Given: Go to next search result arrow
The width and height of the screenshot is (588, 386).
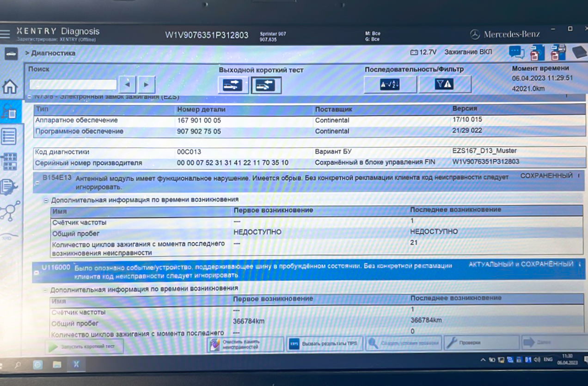Looking at the screenshot, I should pyautogui.click(x=147, y=85).
